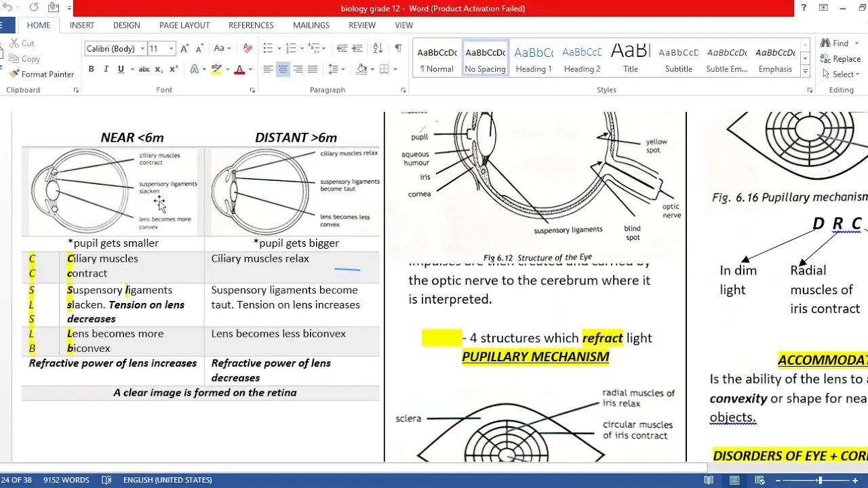Click the Sort A-Z icon
Screen dimensions: 868x488
tap(378, 48)
